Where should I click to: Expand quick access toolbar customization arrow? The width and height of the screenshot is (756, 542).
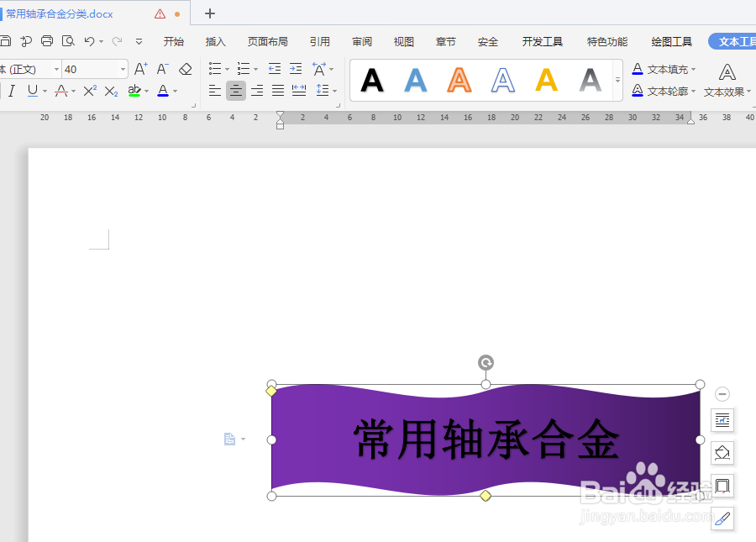(139, 42)
